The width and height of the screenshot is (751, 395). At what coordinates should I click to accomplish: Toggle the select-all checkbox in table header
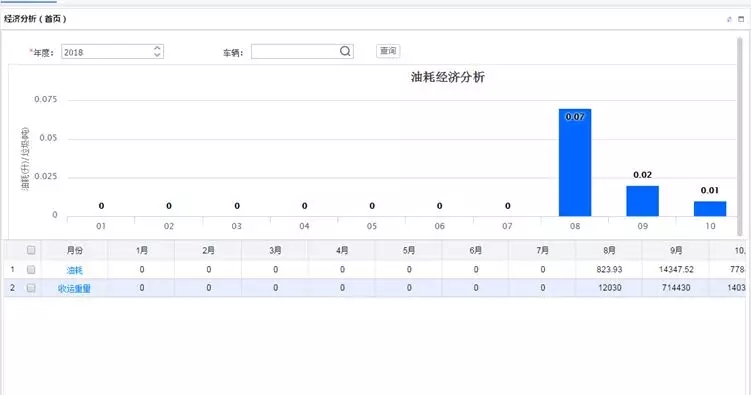(31, 250)
